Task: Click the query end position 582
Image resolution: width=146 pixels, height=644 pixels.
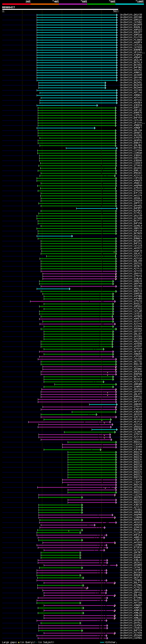Action: point(115,11)
